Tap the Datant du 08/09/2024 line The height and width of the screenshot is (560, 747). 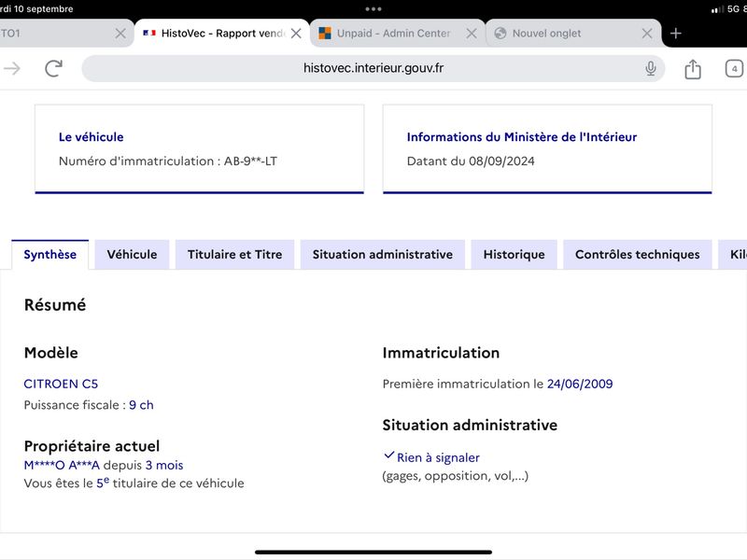[471, 161]
